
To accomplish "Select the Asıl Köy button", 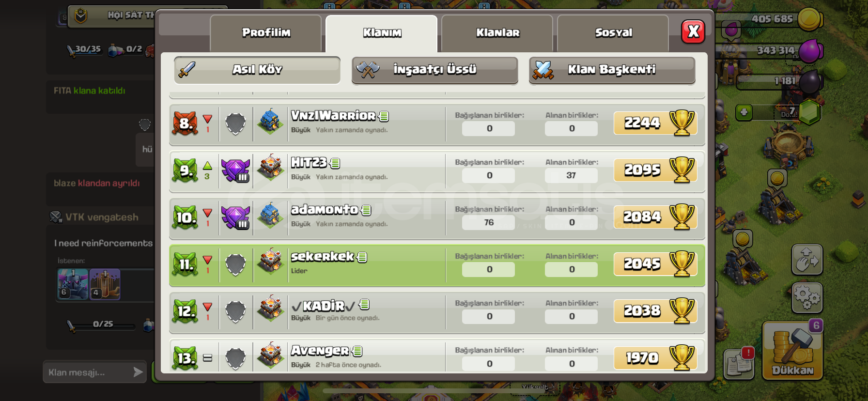I will [x=257, y=70].
